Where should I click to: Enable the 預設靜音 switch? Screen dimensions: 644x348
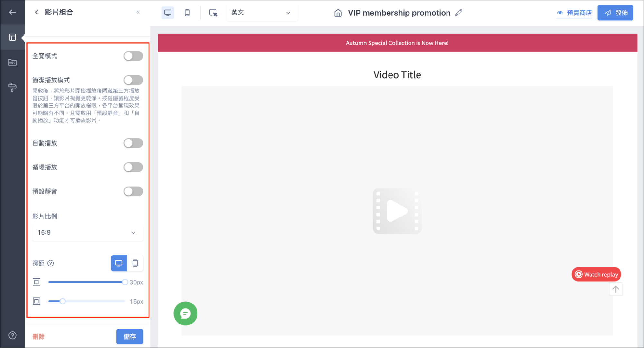pos(133,191)
